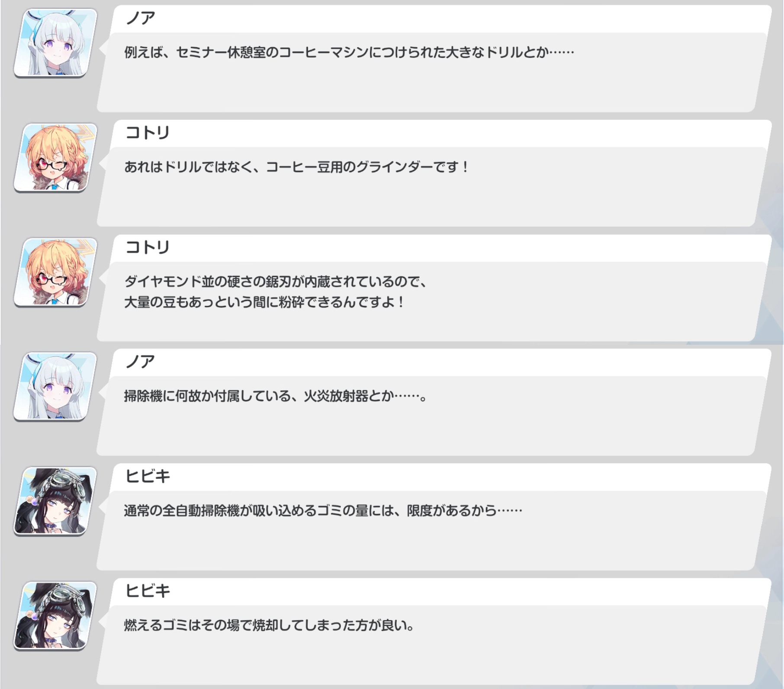Screen dimensions: 784x689
Task: Select the コトリ name label above ダイヤモンド line
Action: (147, 247)
